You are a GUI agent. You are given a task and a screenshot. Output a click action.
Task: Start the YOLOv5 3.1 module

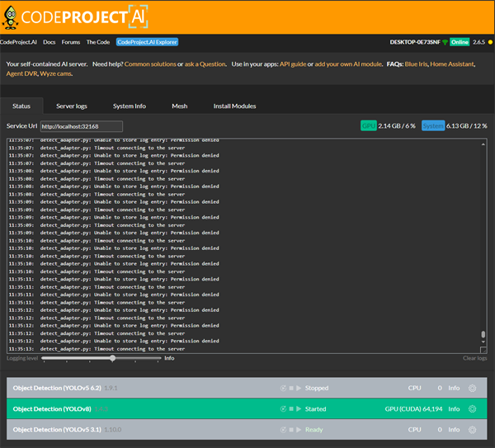tap(299, 430)
